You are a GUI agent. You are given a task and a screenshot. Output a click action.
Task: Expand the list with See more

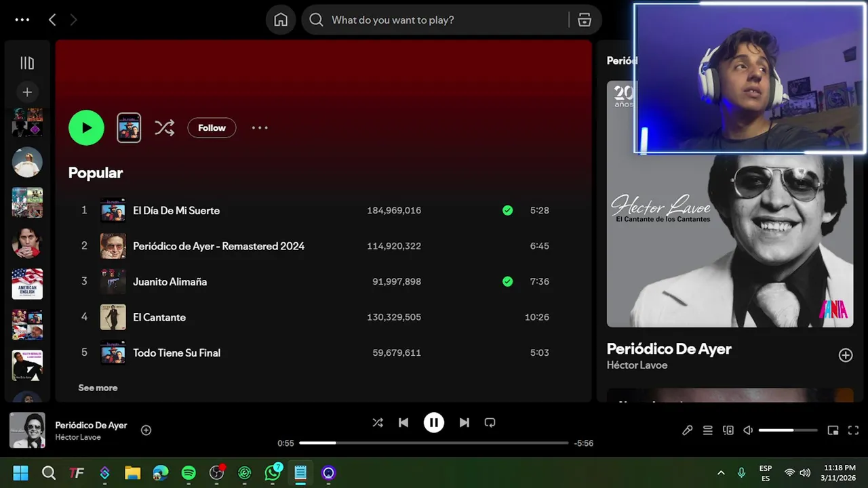point(98,388)
